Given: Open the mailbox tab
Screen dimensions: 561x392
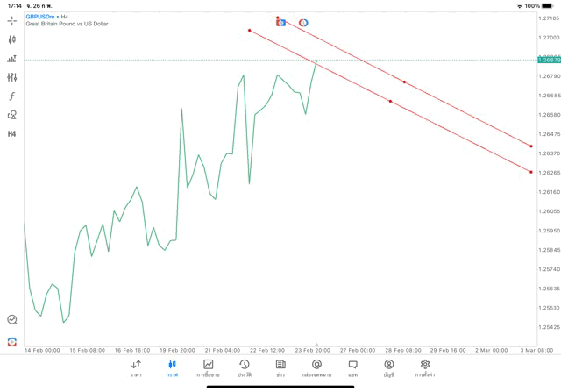Looking at the screenshot, I should point(316,367).
